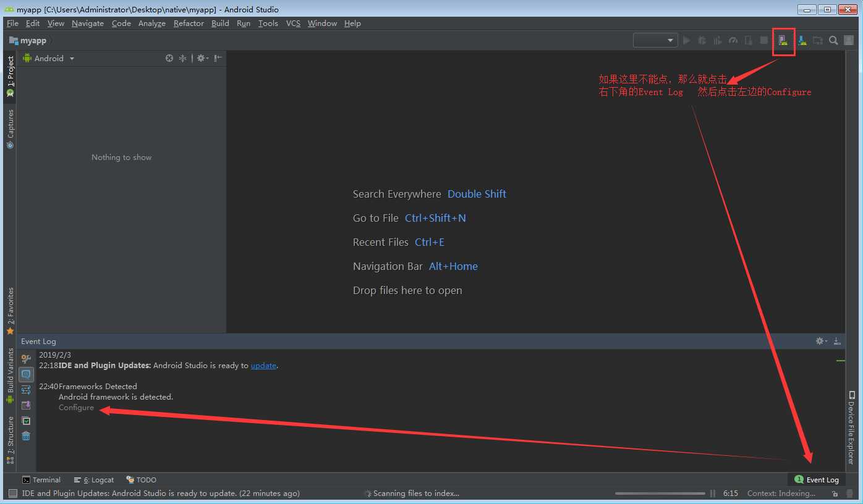Open Project Structure toolbar icon
Viewport: 863px width, 504px height.
[x=818, y=41]
